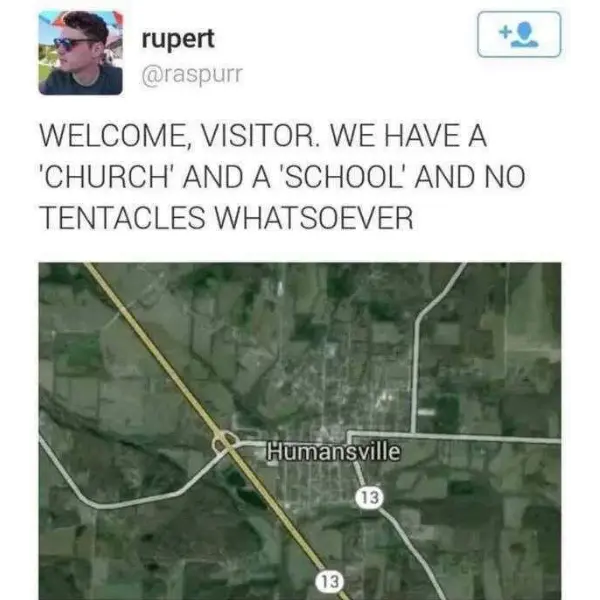
Task: Click the text TENTACLES WHATSOEVER
Action: pyautogui.click(x=227, y=218)
